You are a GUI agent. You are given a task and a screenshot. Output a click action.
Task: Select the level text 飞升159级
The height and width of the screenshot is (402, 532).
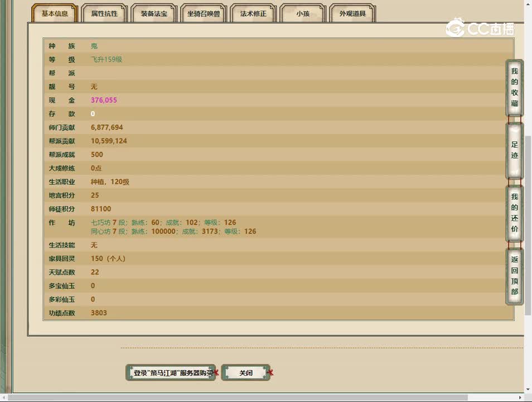click(106, 60)
